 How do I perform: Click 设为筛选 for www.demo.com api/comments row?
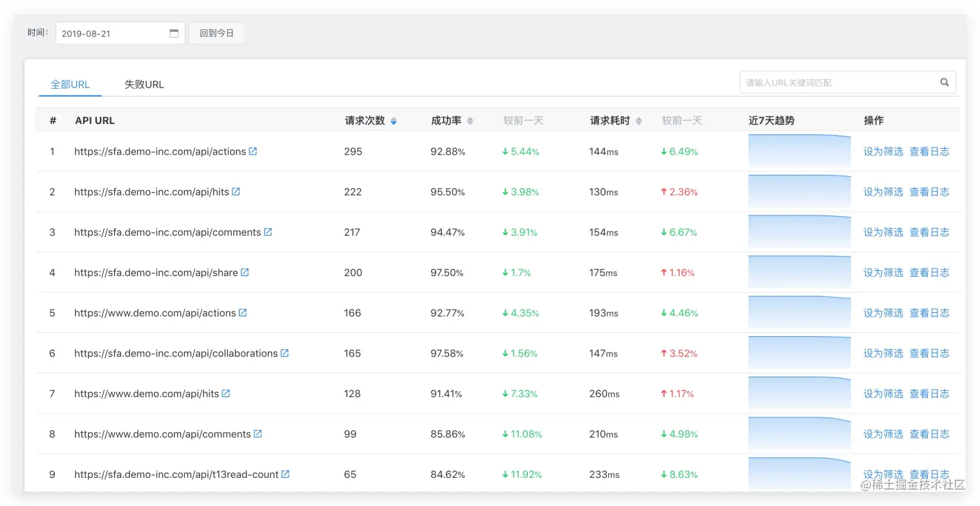coord(883,434)
